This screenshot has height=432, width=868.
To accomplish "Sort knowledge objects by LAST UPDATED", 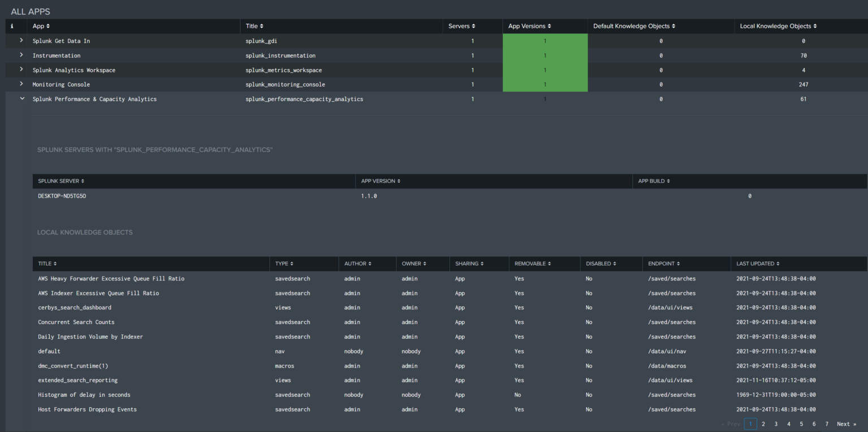I will 758,263.
